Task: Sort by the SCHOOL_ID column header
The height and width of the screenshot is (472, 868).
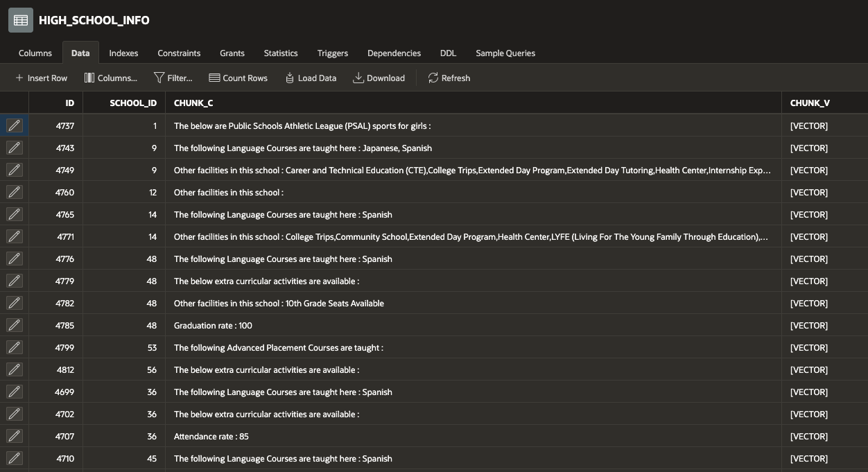Action: click(133, 103)
